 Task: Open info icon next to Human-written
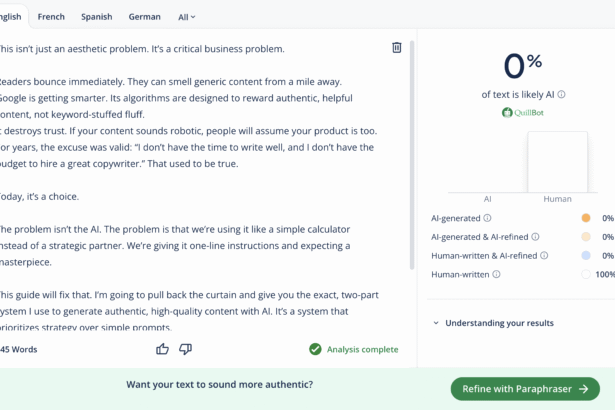coord(496,274)
